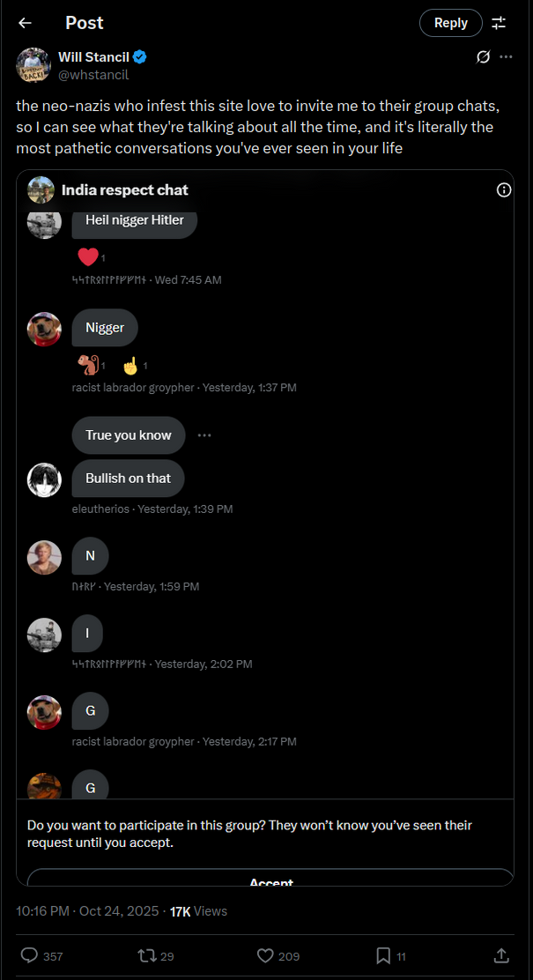
Task: Click the red heart reaction
Action: pos(88,256)
